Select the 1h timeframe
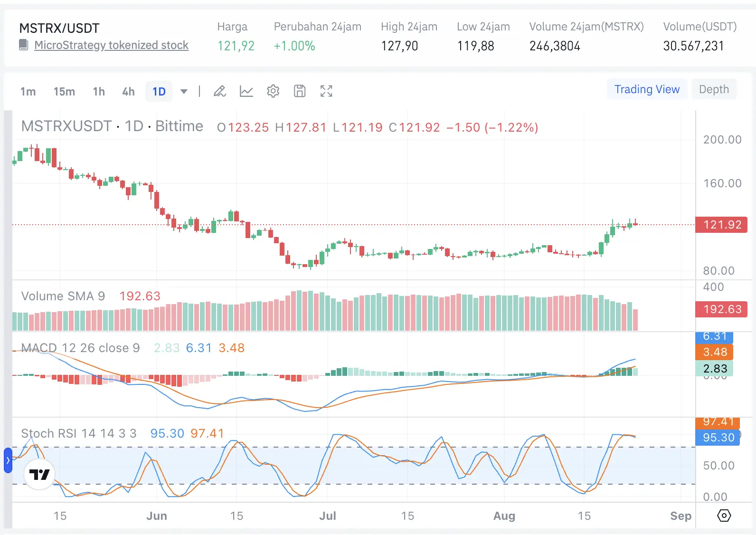This screenshot has height=535, width=756. click(99, 92)
